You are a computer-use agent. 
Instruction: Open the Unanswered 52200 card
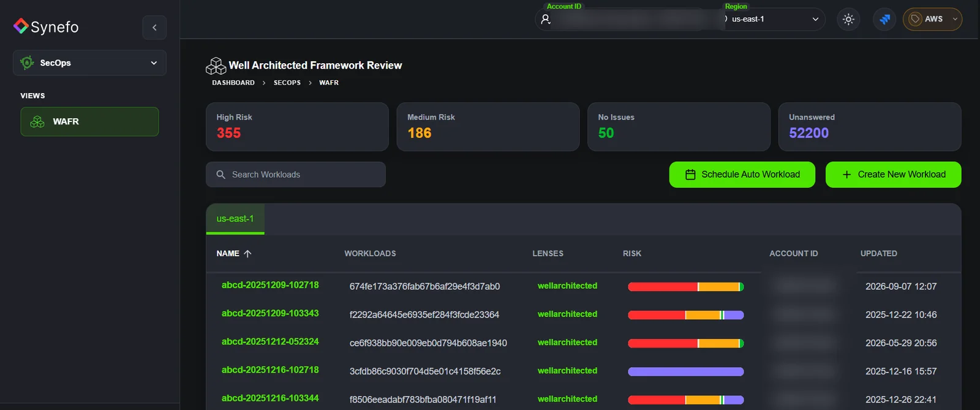(870, 127)
